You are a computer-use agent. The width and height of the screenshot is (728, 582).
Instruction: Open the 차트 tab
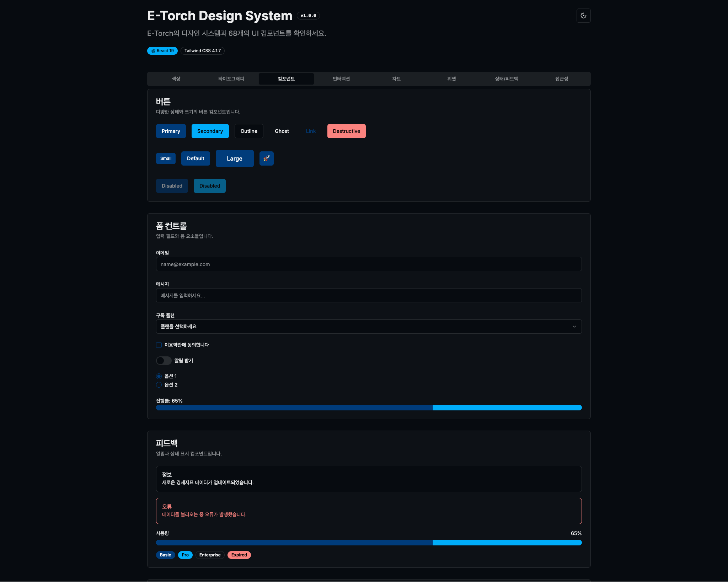(396, 79)
